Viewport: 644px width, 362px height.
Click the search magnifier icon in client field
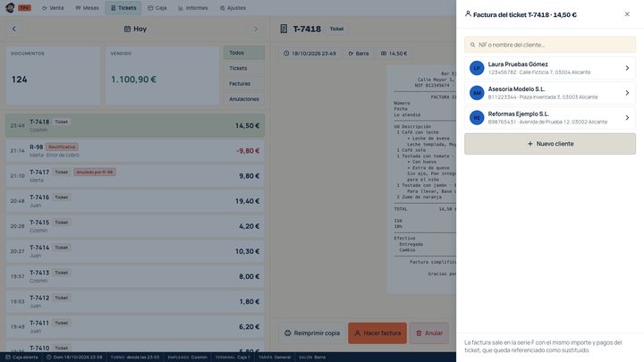[473, 45]
